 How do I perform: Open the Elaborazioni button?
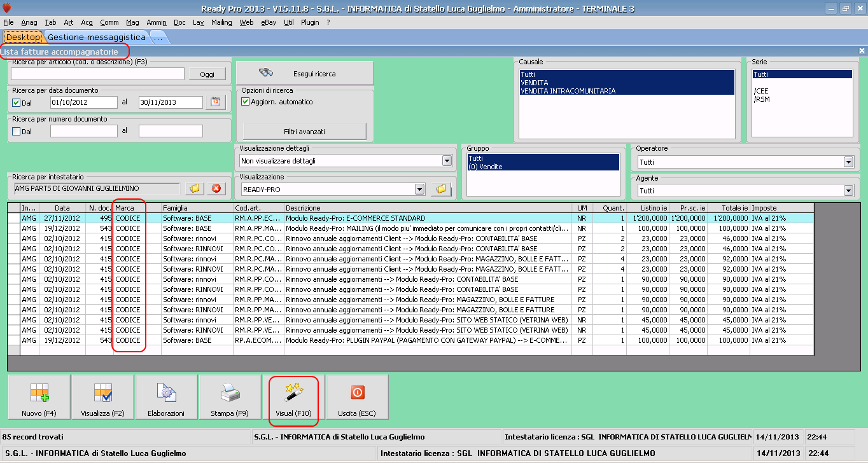point(166,397)
